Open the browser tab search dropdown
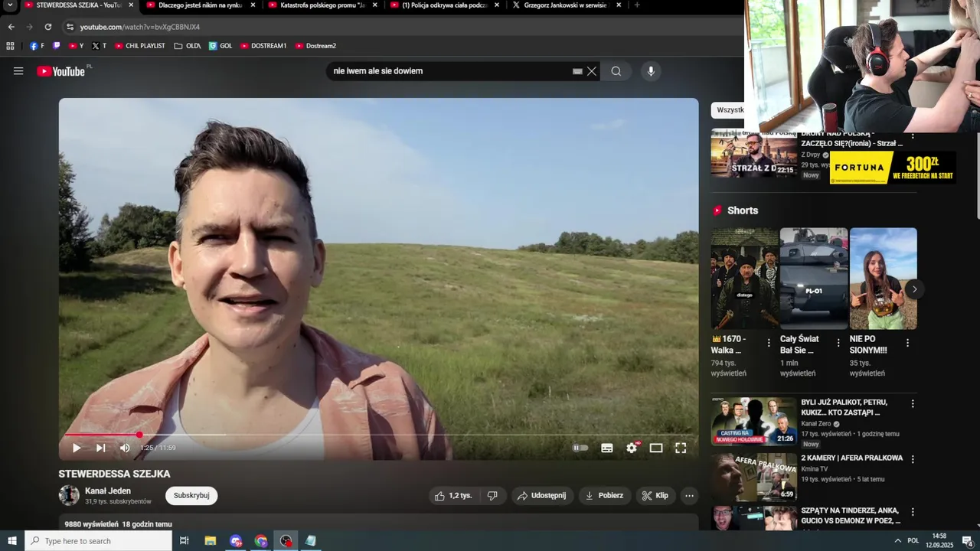Viewport: 980px width, 551px height. [x=10, y=5]
